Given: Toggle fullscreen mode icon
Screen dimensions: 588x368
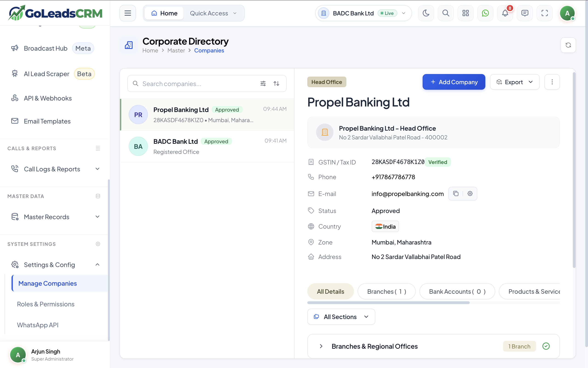Looking at the screenshot, I should click(x=545, y=13).
